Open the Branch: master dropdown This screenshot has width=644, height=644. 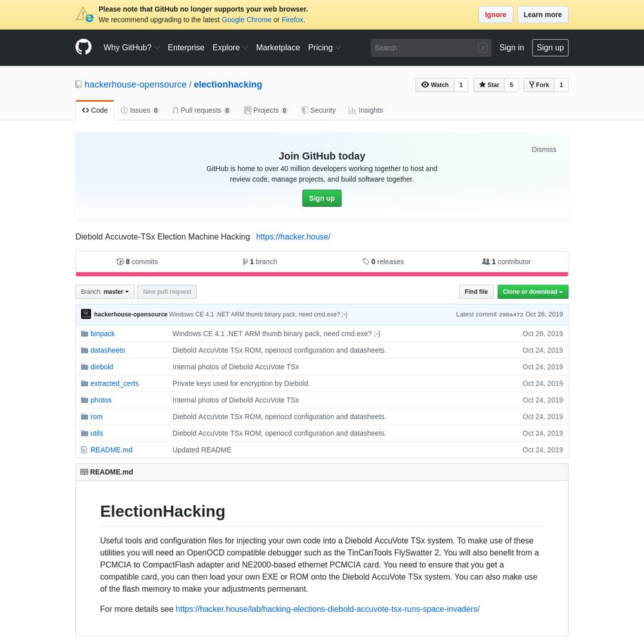[x=105, y=292]
